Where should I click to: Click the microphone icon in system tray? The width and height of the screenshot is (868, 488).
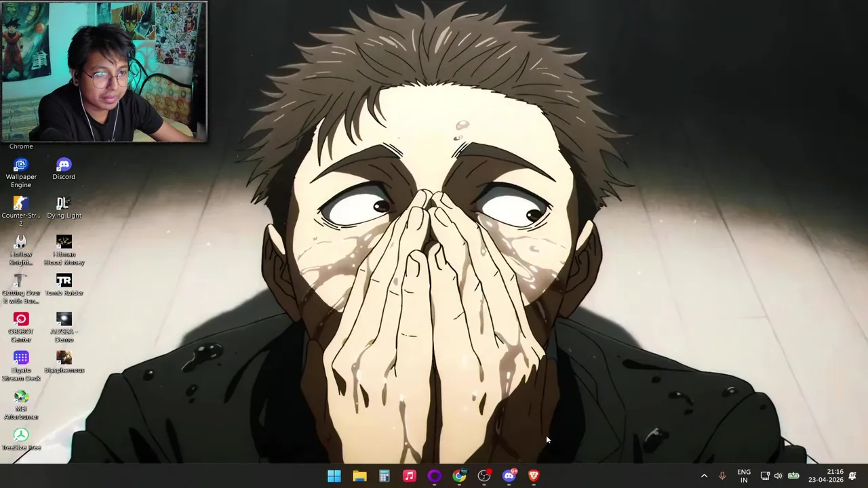click(x=722, y=476)
